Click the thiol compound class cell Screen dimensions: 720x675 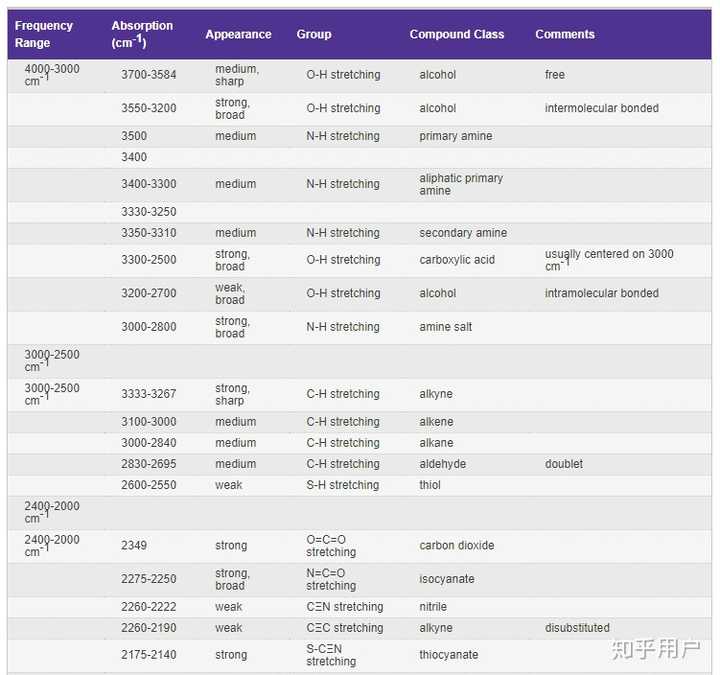pos(430,485)
